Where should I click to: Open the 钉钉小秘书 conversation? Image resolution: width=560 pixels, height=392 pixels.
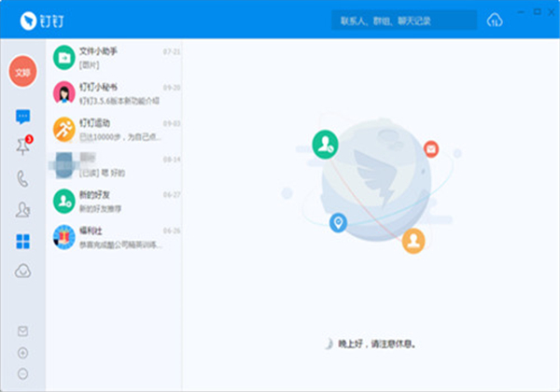[x=114, y=92]
